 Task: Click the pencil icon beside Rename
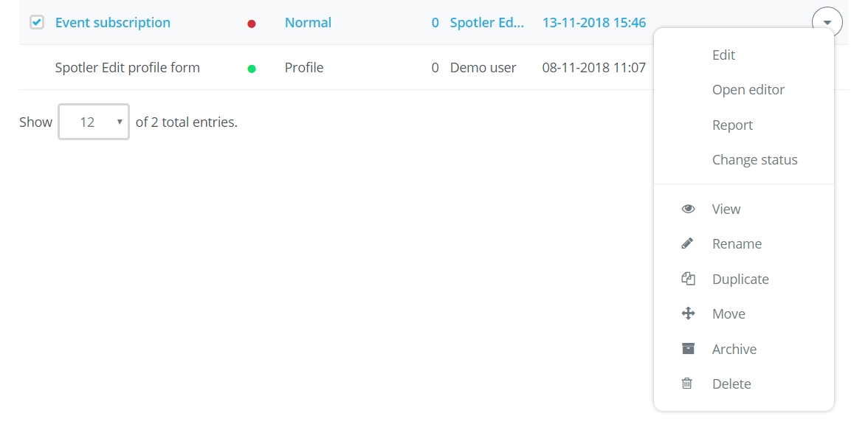coord(687,243)
